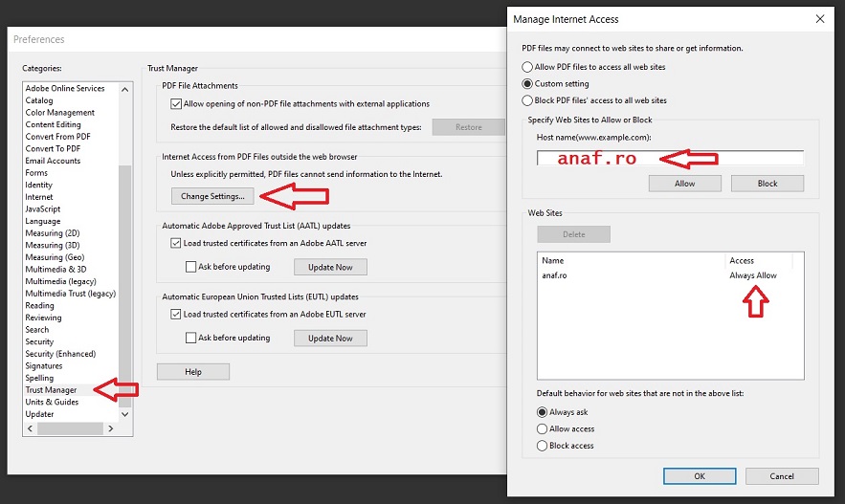Confirm with the OK button
The image size is (845, 504).
(700, 476)
